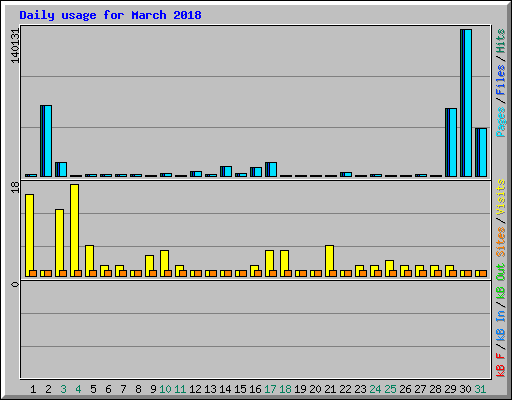
Task: Click the Hits legend label
Action: [501, 41]
